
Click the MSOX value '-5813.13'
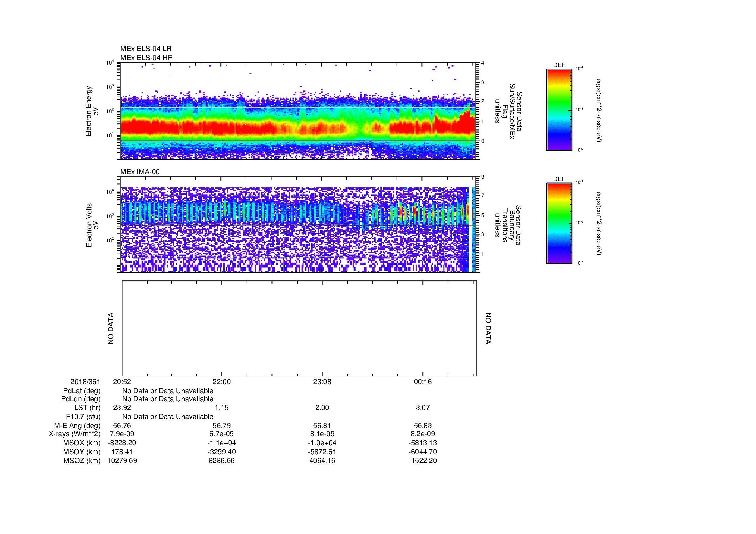[x=423, y=443]
